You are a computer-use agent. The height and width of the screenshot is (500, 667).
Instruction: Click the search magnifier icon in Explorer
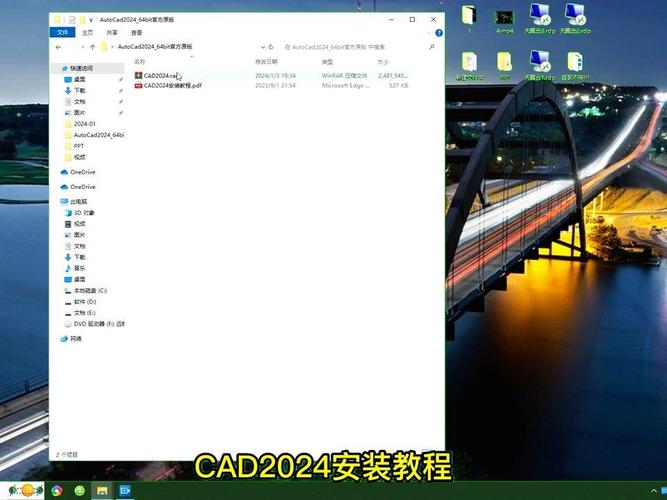tap(432, 47)
